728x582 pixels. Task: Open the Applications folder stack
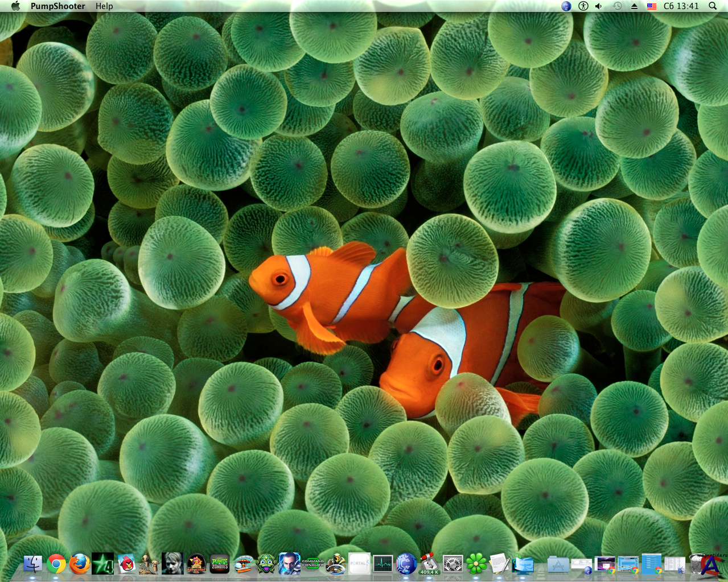point(558,564)
